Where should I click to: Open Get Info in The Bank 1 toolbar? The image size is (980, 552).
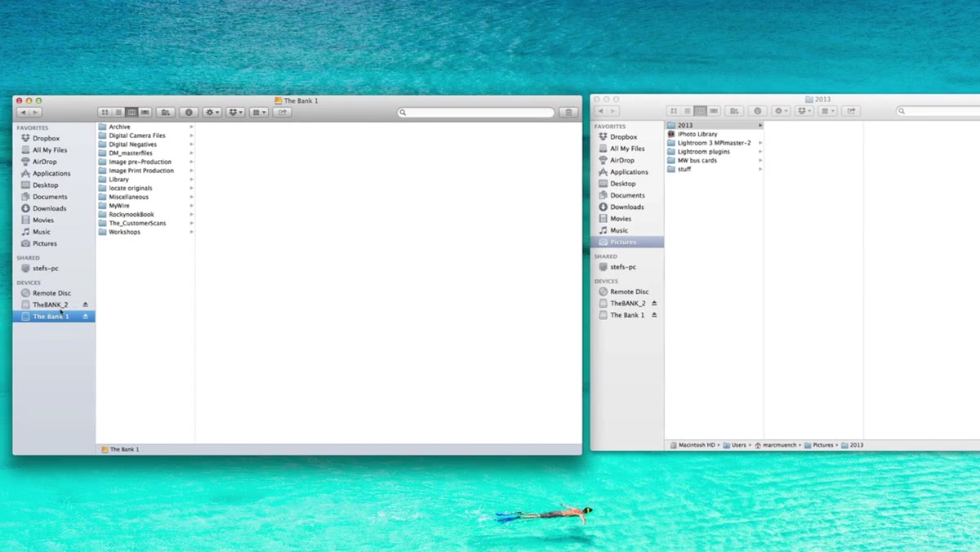coord(189,113)
